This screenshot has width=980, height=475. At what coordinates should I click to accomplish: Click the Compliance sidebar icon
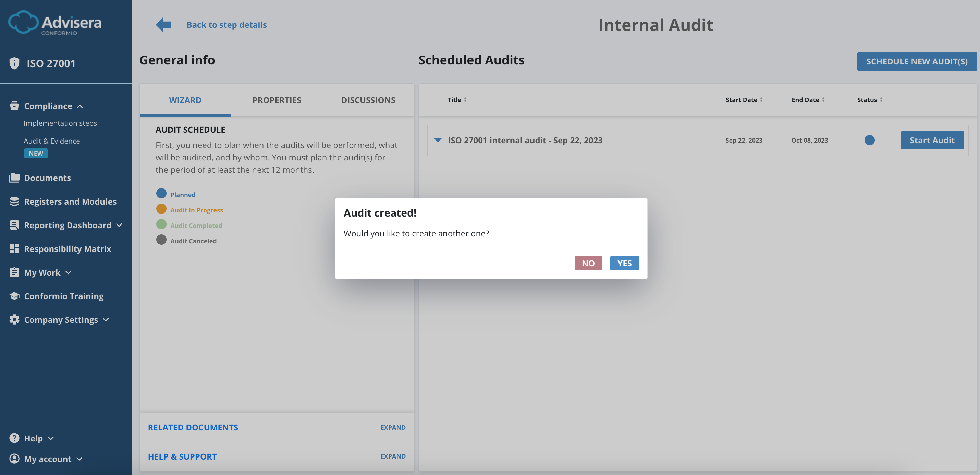click(14, 106)
